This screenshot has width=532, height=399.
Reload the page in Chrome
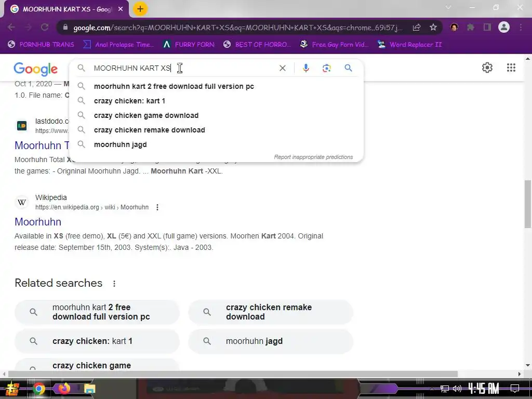(45, 27)
